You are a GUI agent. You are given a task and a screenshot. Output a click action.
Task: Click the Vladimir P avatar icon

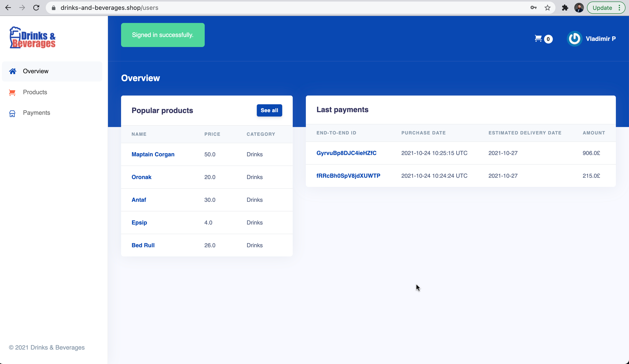(x=574, y=39)
